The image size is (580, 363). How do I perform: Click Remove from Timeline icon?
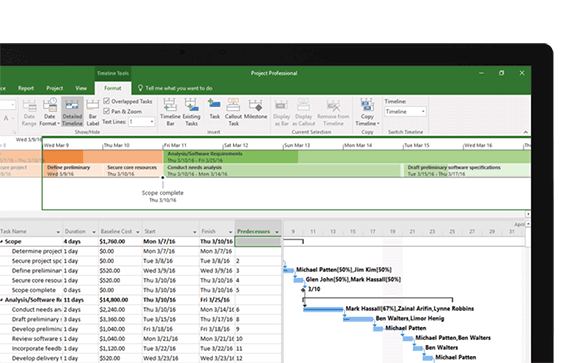(333, 105)
